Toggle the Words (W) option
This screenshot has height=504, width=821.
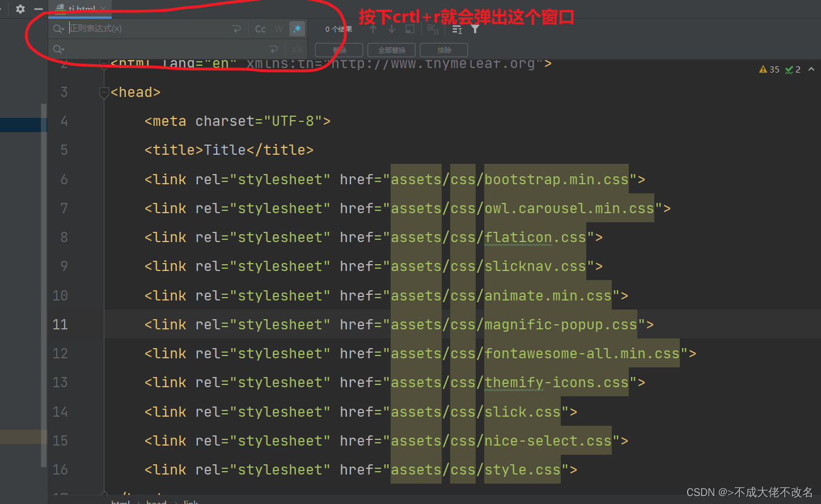279,29
